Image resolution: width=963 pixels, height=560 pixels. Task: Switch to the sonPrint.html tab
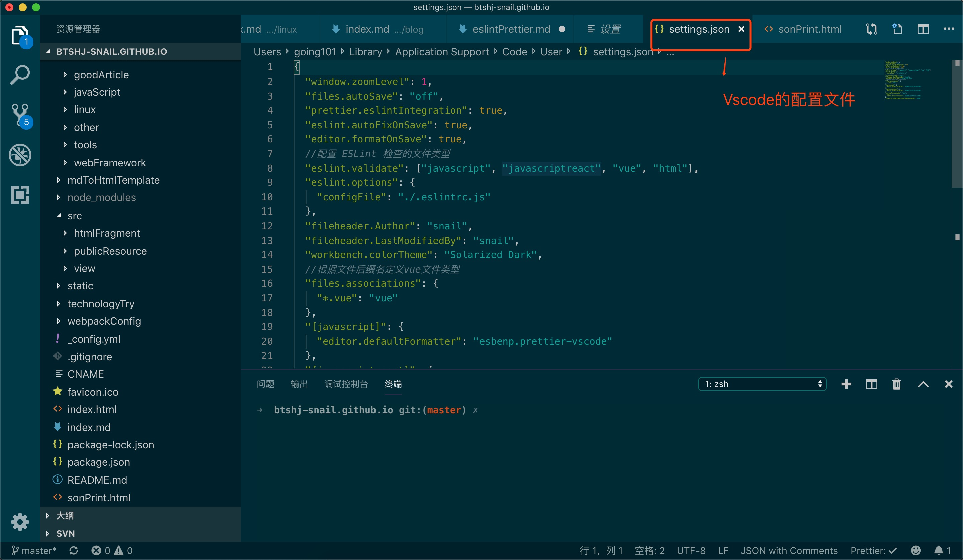810,29
